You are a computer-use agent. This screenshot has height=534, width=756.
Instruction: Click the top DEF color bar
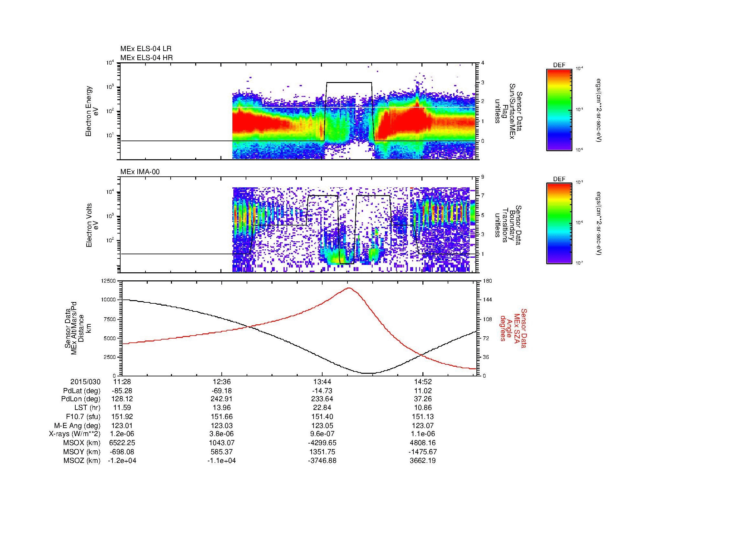click(559, 110)
